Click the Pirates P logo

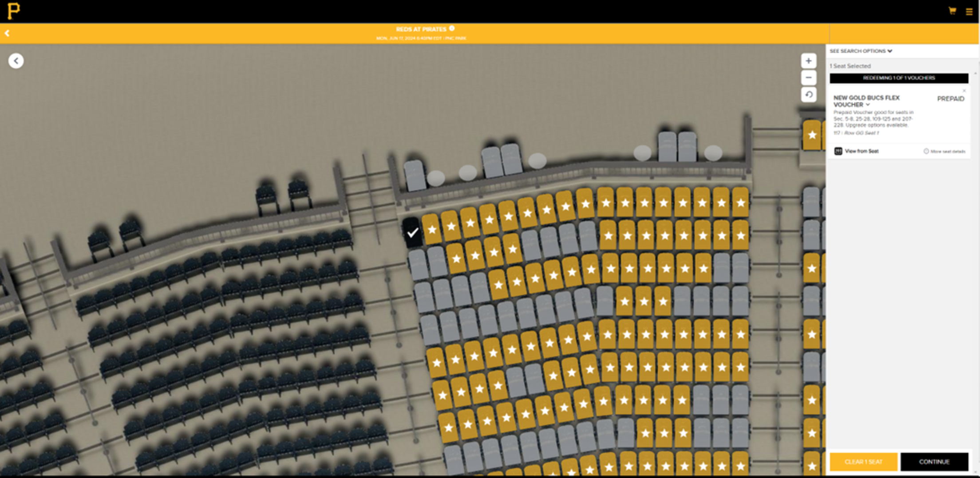pos(13,11)
